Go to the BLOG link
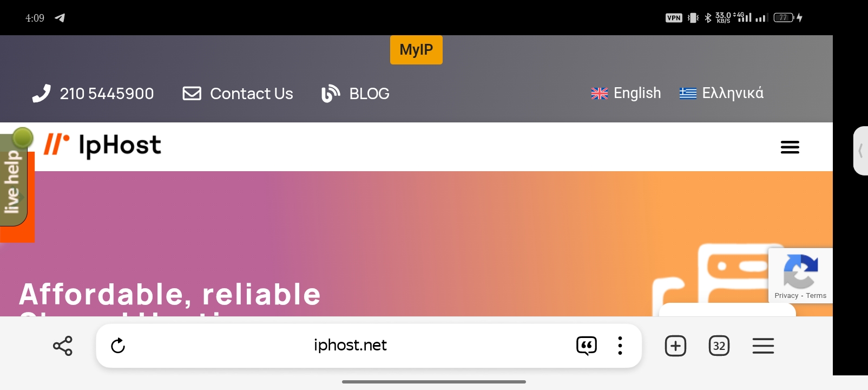The height and width of the screenshot is (390, 868). point(355,94)
